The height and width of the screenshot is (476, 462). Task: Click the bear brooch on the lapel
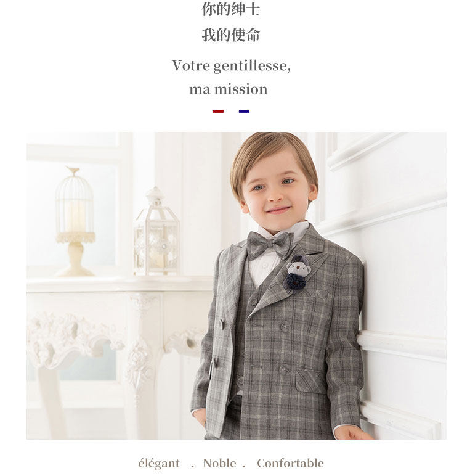tap(295, 272)
